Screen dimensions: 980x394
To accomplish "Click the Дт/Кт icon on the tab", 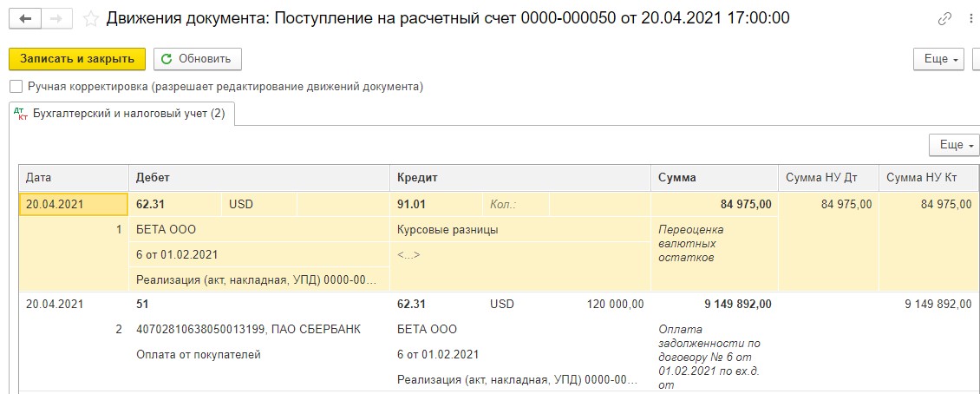I will click(x=21, y=113).
